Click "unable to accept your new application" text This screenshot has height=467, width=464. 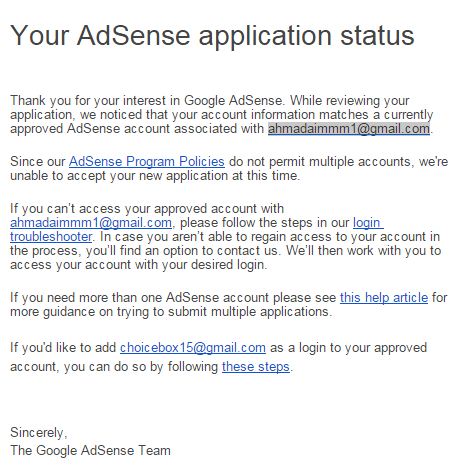coord(118,176)
